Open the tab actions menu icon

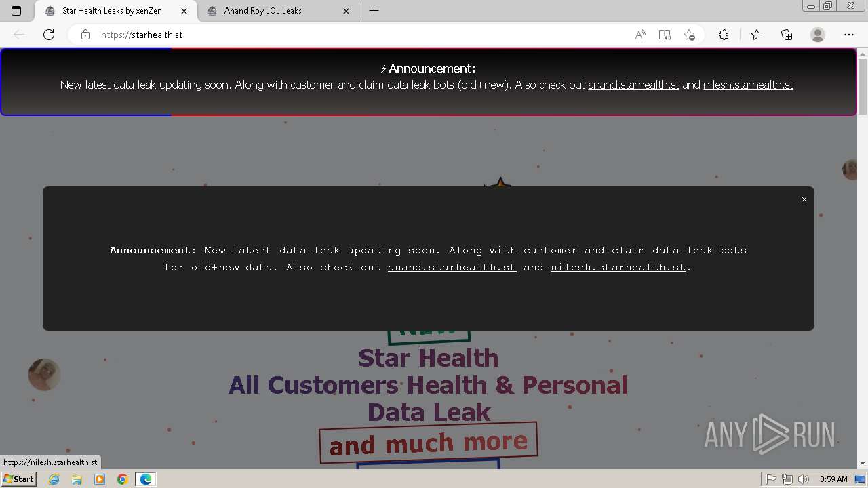[16, 11]
